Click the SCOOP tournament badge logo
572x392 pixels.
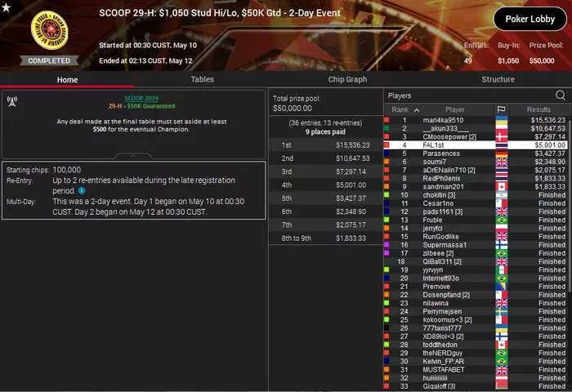(50, 30)
